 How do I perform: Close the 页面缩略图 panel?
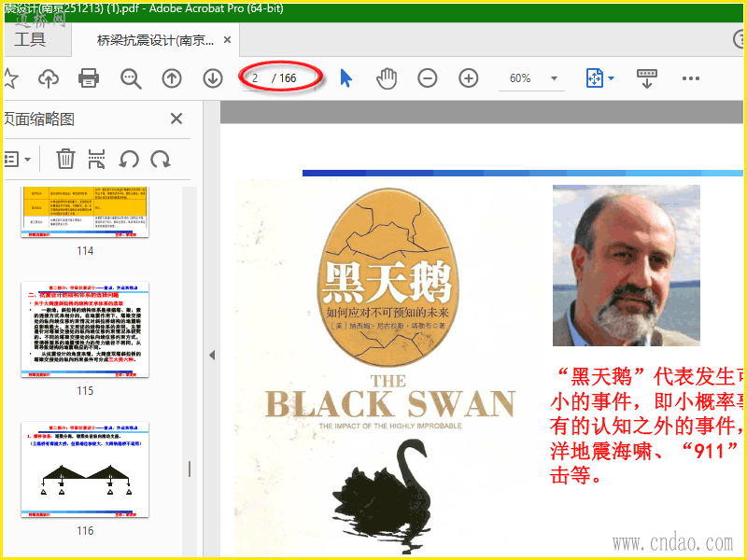pyautogui.click(x=176, y=119)
